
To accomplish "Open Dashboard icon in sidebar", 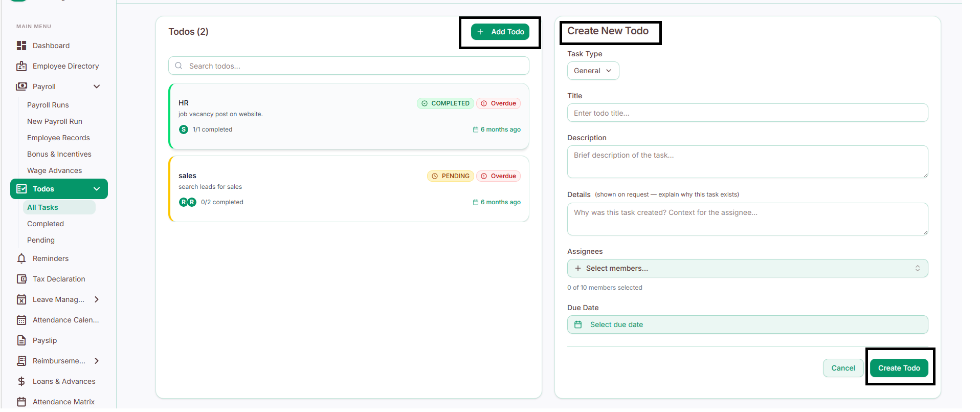I will [x=21, y=46].
